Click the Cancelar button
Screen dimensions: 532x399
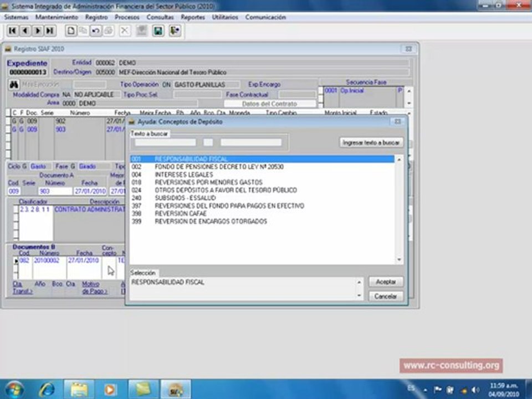(386, 296)
